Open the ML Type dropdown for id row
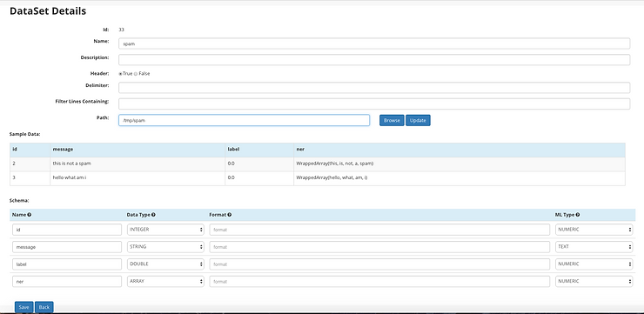644x314 pixels. (594, 230)
